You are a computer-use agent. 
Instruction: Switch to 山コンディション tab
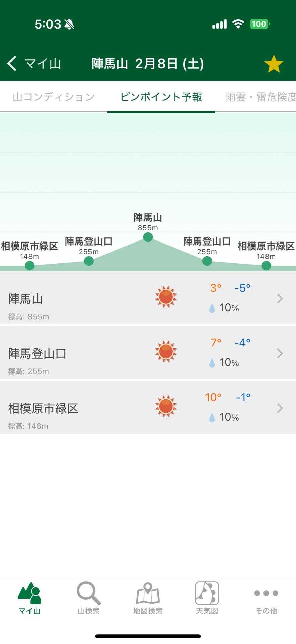(x=54, y=97)
